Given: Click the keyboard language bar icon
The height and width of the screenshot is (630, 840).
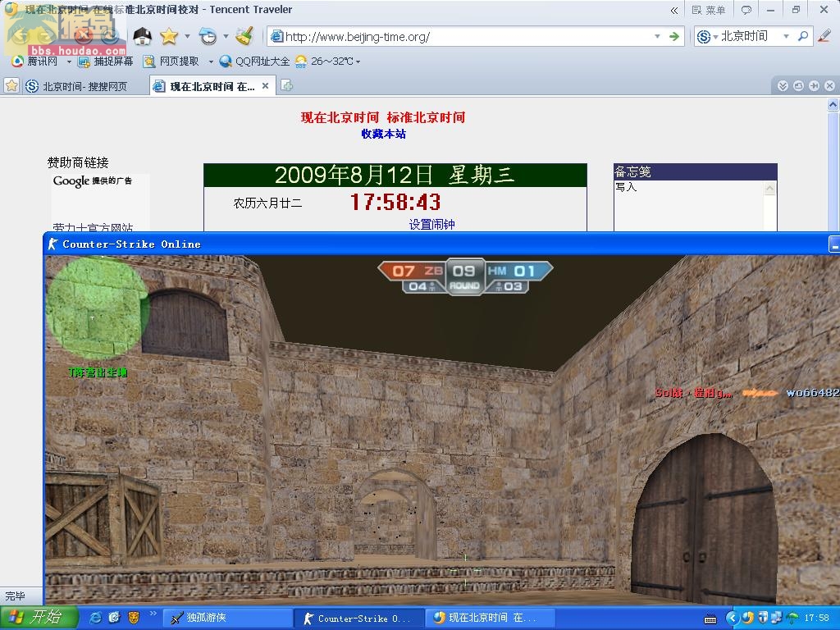Looking at the screenshot, I should click(x=710, y=619).
